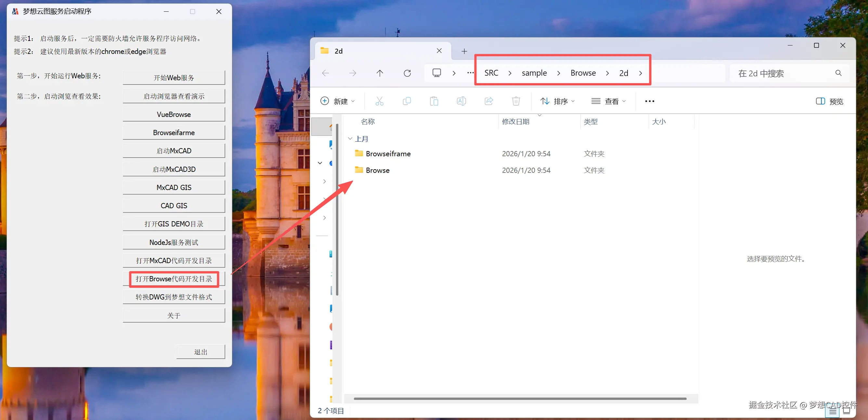868x420 pixels.
Task: Click the Rename icon in toolbar
Action: [461, 101]
